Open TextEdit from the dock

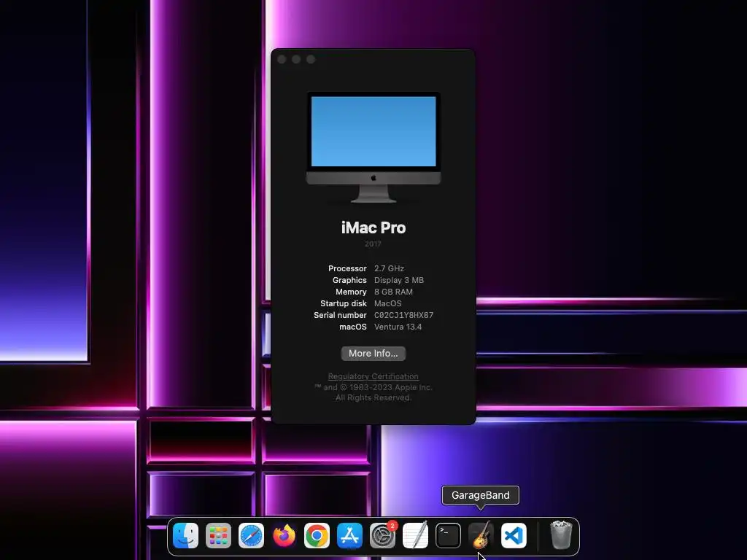pos(415,535)
